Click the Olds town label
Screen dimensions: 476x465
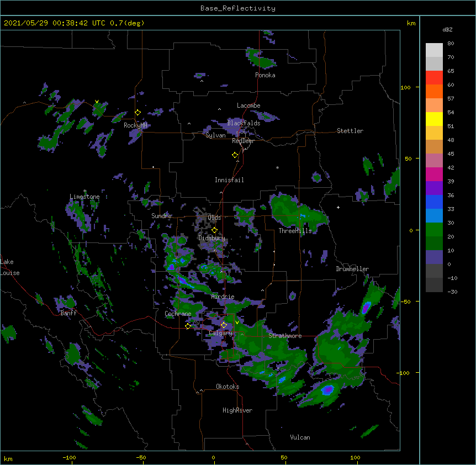click(214, 218)
